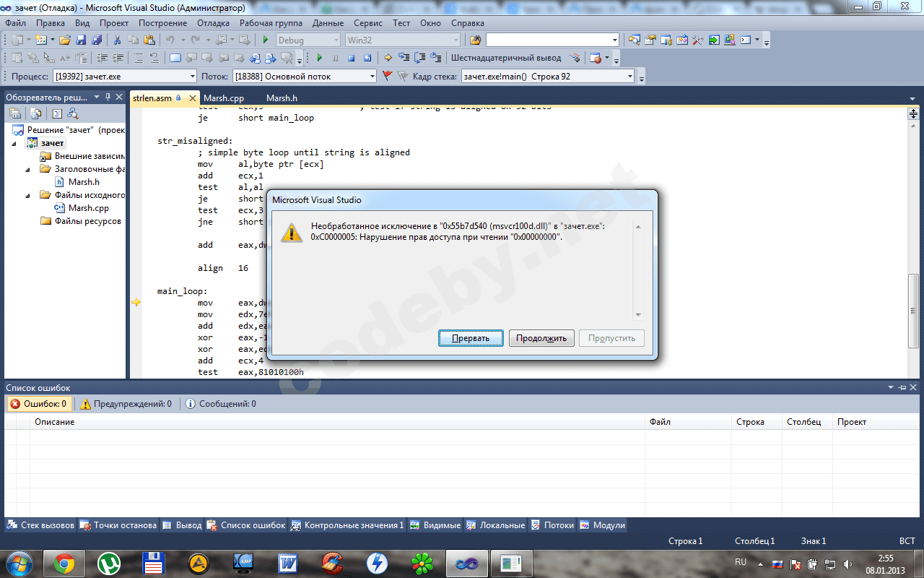This screenshot has height=578, width=924.
Task: Toggle the Comment Out Selected Lines icon
Action: (x=136, y=58)
